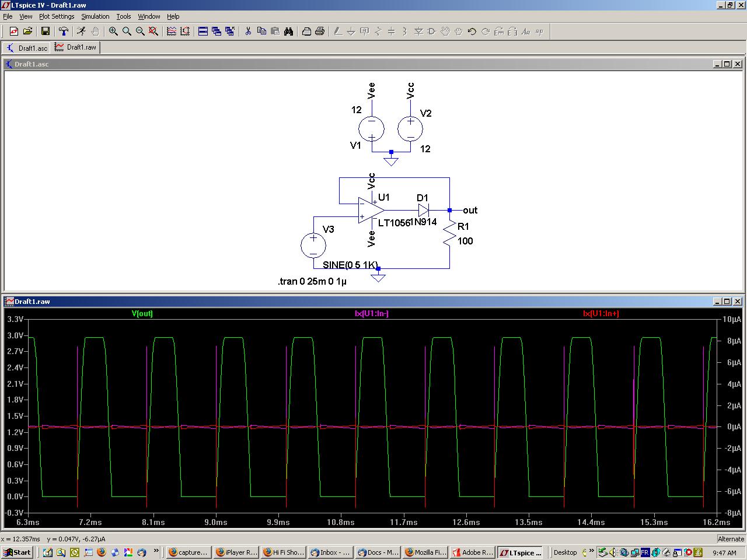
Task: Open a file with the folder icon
Action: click(x=27, y=32)
